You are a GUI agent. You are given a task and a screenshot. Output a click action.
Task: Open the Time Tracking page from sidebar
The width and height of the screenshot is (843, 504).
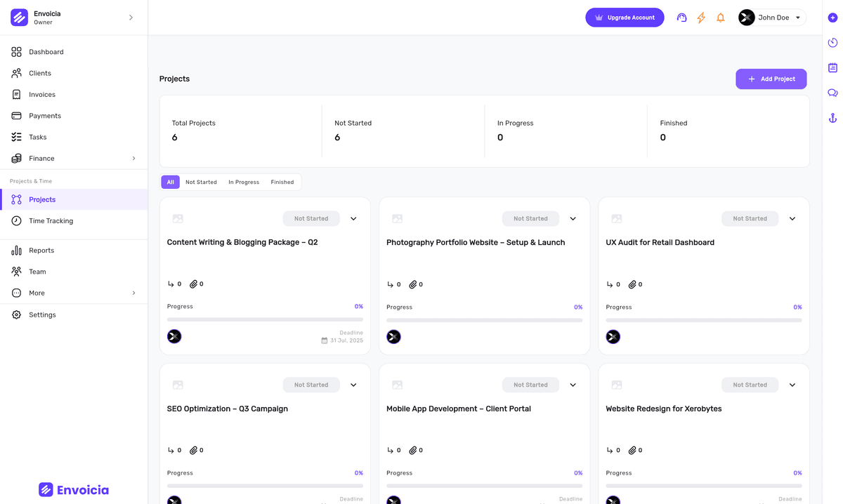click(51, 220)
